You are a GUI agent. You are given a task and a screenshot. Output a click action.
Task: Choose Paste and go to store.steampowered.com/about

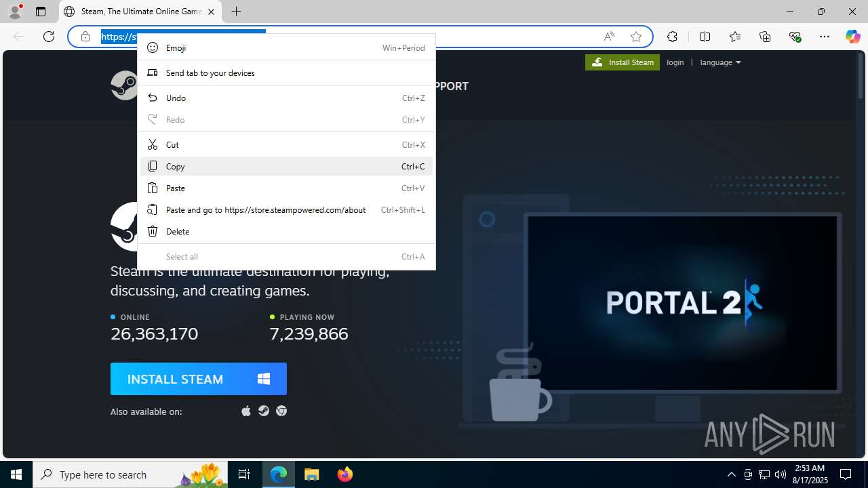point(286,209)
